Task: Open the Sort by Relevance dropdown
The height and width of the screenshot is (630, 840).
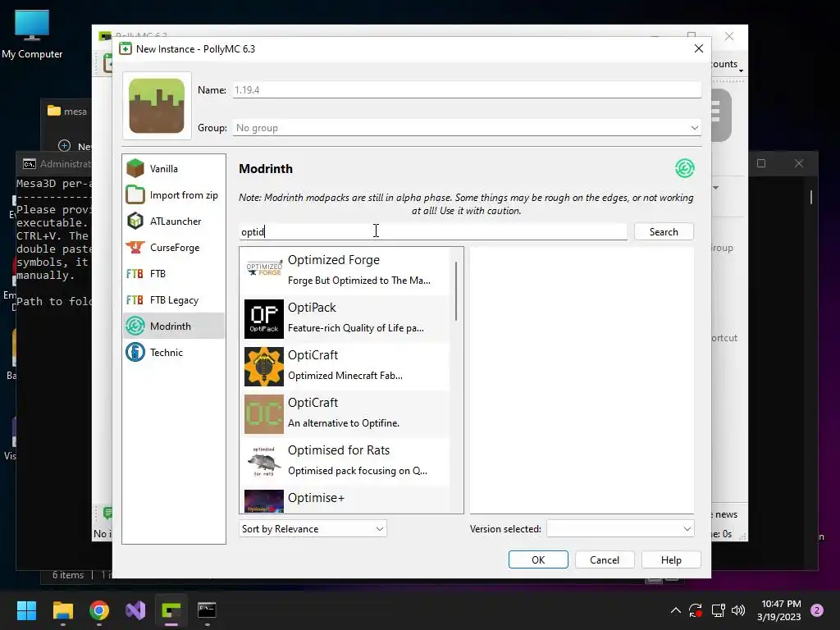Action: tap(313, 529)
